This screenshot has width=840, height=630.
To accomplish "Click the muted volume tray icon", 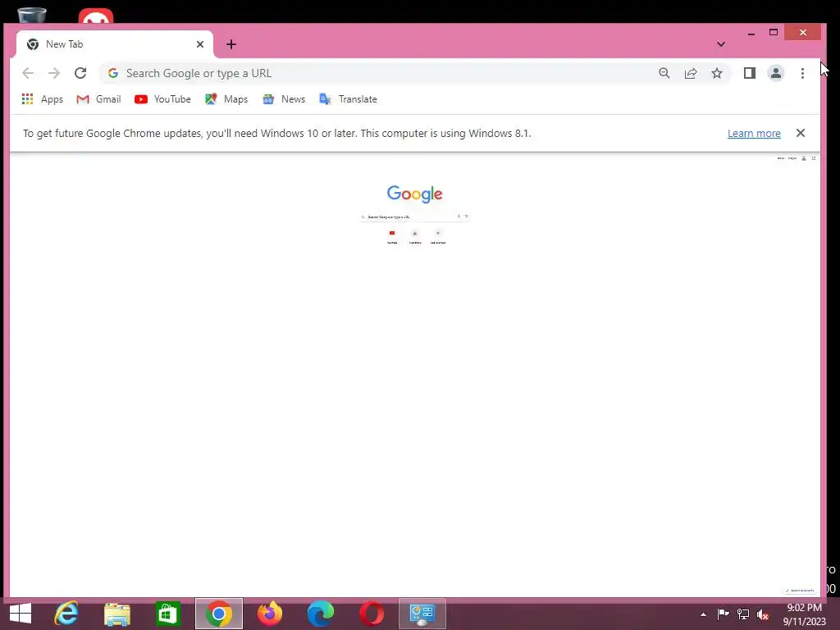I will point(763,614).
